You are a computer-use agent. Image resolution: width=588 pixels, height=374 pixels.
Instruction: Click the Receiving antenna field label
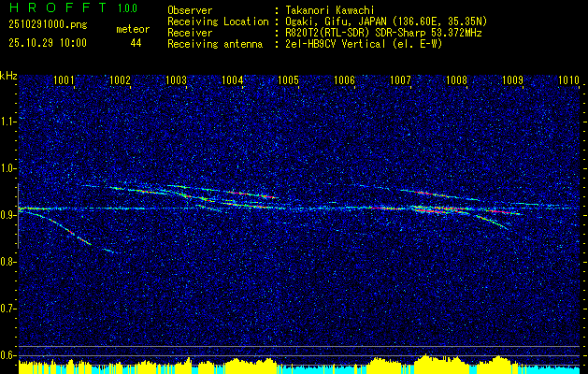point(215,44)
